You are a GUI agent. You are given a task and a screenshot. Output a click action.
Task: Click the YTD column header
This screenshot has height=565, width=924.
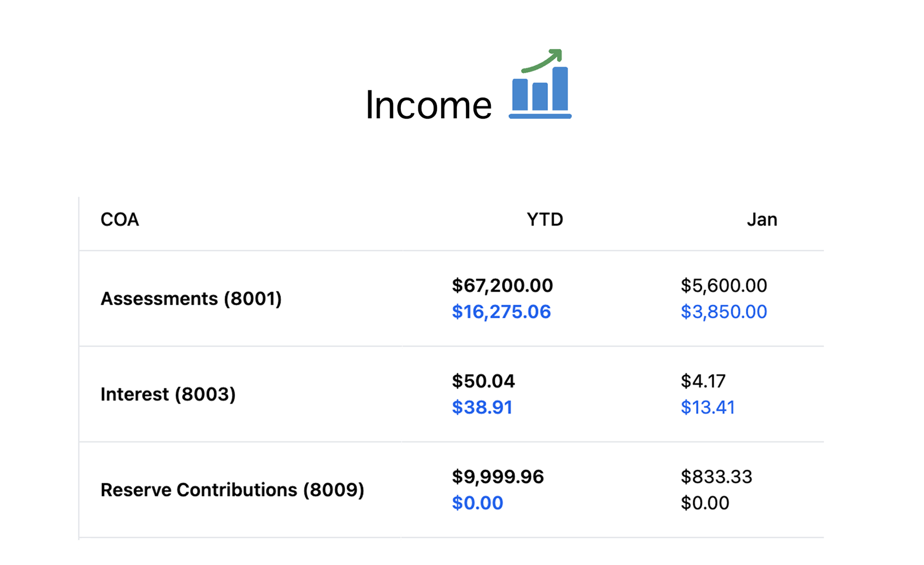tap(545, 219)
